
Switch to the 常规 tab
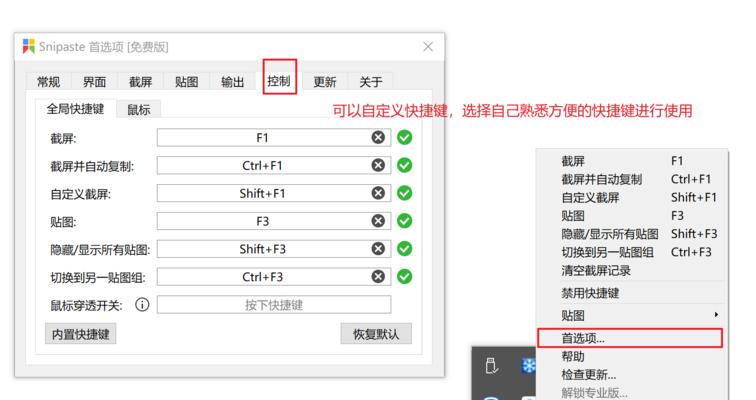click(x=49, y=82)
